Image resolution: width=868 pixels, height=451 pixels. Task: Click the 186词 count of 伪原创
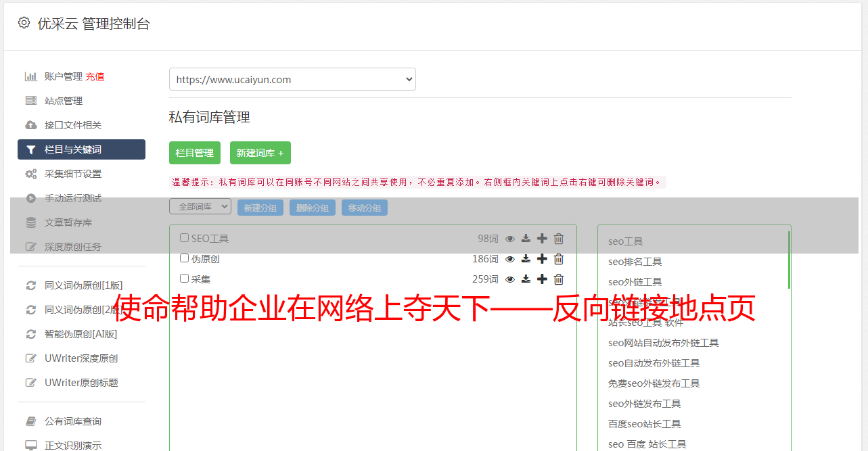485,259
